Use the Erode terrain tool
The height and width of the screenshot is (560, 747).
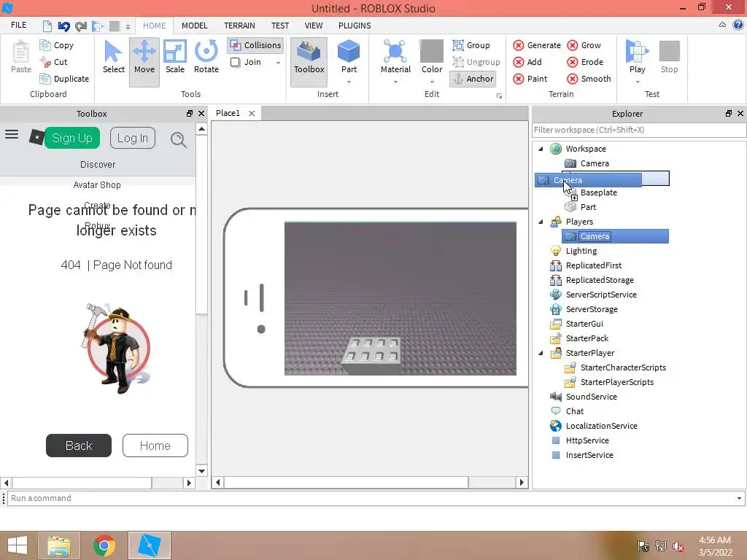[585, 62]
